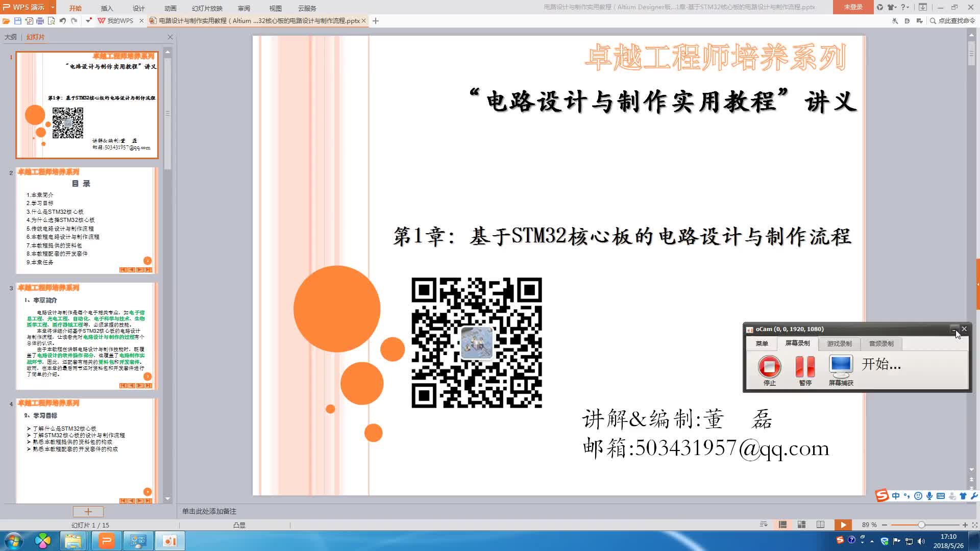980x551 pixels.
Task: Click the Print icon
Action: point(40,21)
